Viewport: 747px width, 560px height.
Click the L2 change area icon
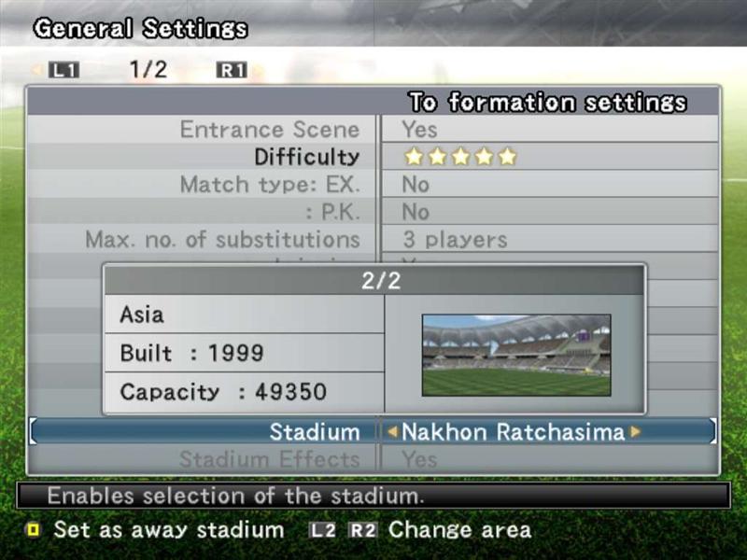click(x=323, y=530)
